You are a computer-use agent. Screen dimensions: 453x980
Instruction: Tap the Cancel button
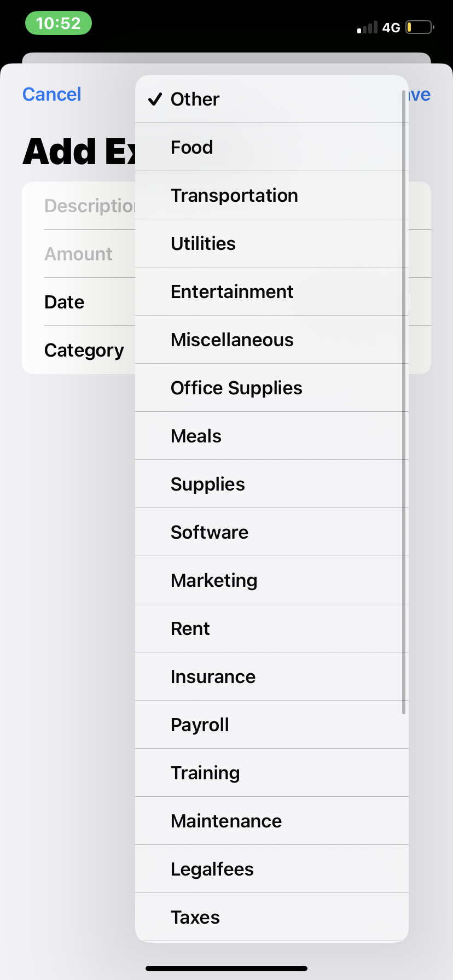[x=52, y=94]
